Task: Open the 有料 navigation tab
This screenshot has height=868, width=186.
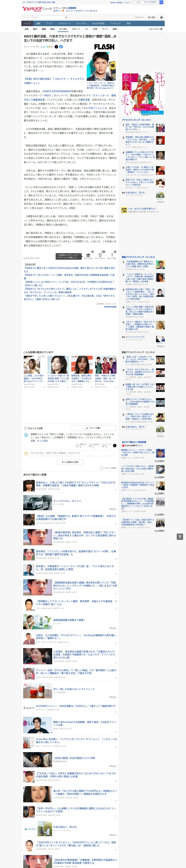Action: coord(128,24)
